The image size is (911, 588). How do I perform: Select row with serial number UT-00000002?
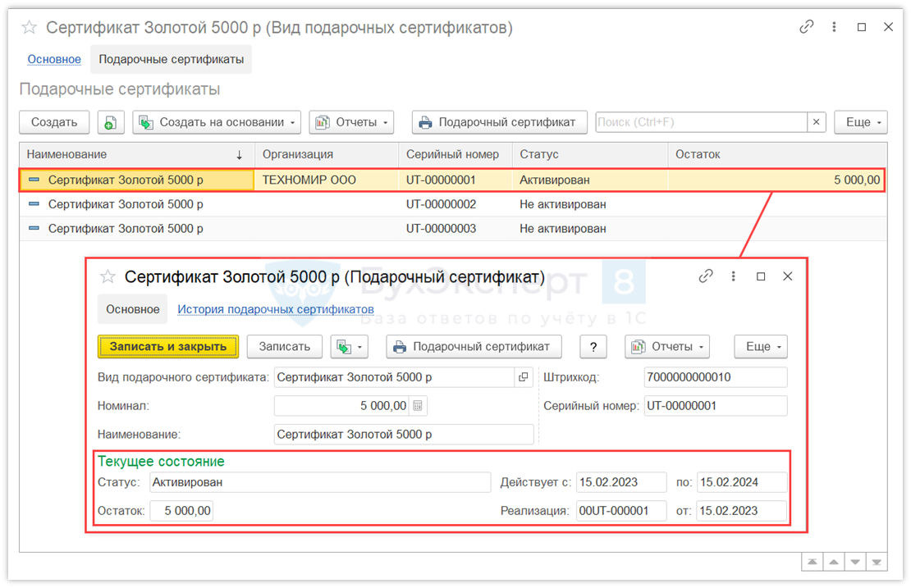[441, 204]
